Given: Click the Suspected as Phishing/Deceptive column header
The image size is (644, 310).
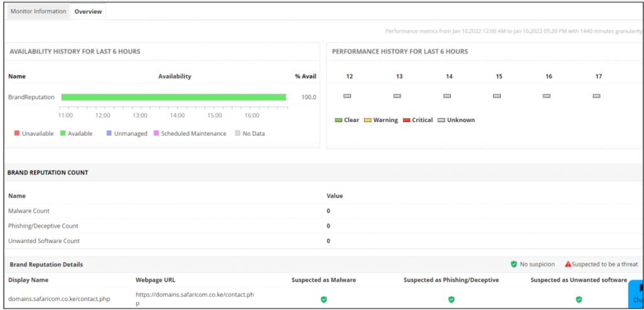Looking at the screenshot, I should coord(452,280).
